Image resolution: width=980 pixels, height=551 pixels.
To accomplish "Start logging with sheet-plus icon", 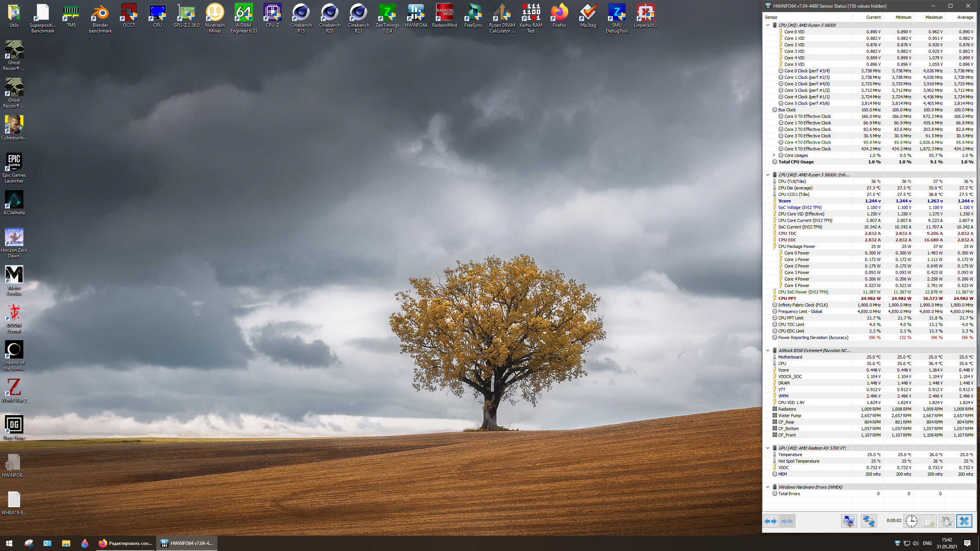I will (x=929, y=521).
